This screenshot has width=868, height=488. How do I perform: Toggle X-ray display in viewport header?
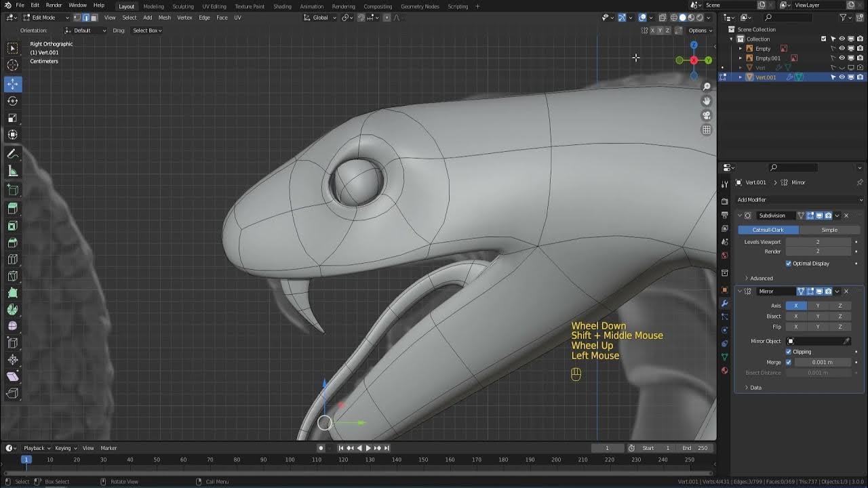pos(663,18)
